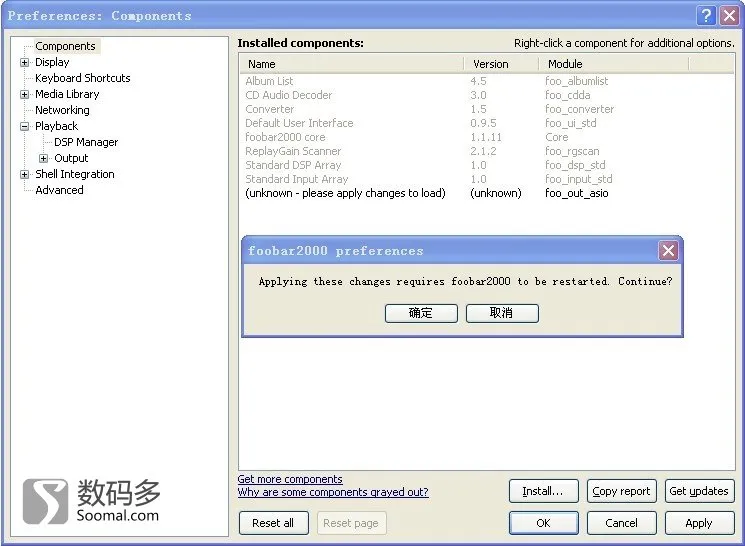Select Components in the preferences tree
This screenshot has width=745, height=546.
pos(66,46)
